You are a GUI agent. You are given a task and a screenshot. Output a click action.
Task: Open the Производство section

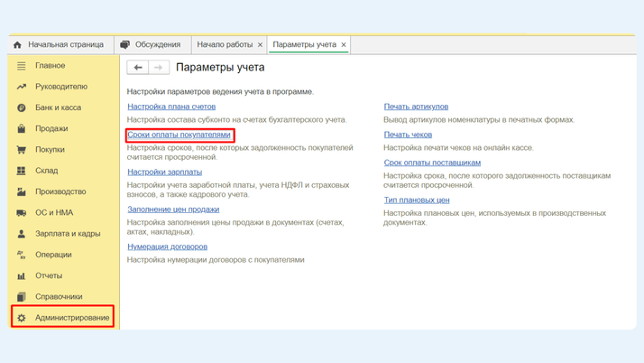pyautogui.click(x=63, y=191)
